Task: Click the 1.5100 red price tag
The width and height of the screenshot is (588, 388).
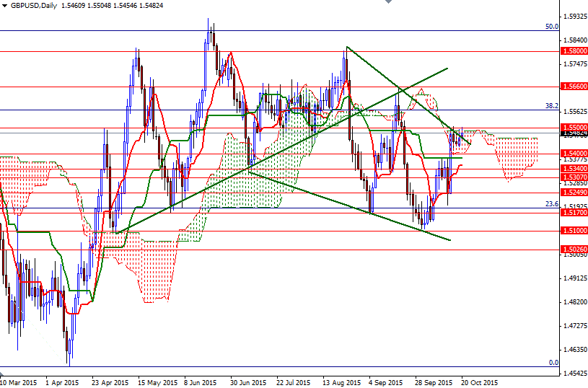Action: pyautogui.click(x=574, y=231)
